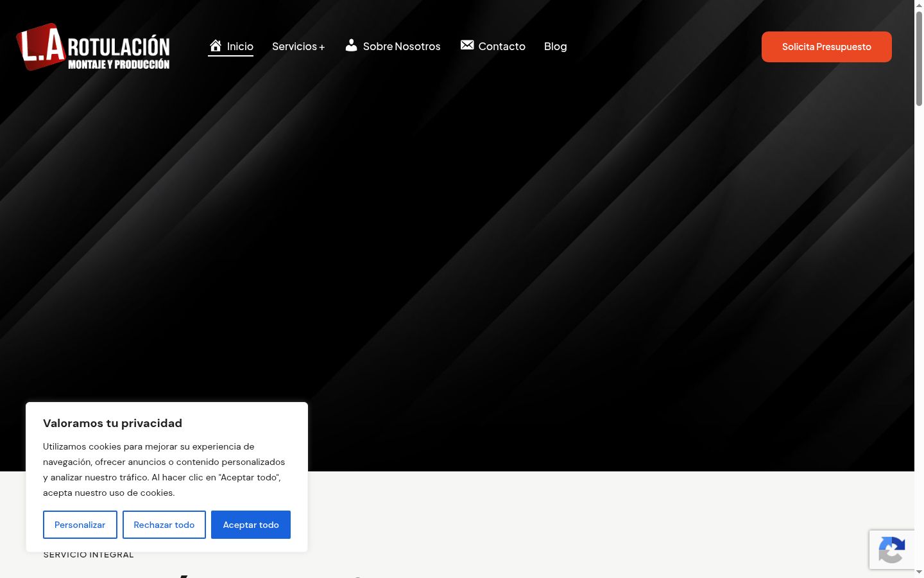Choose Personalizar in the cookie banner

pyautogui.click(x=80, y=525)
